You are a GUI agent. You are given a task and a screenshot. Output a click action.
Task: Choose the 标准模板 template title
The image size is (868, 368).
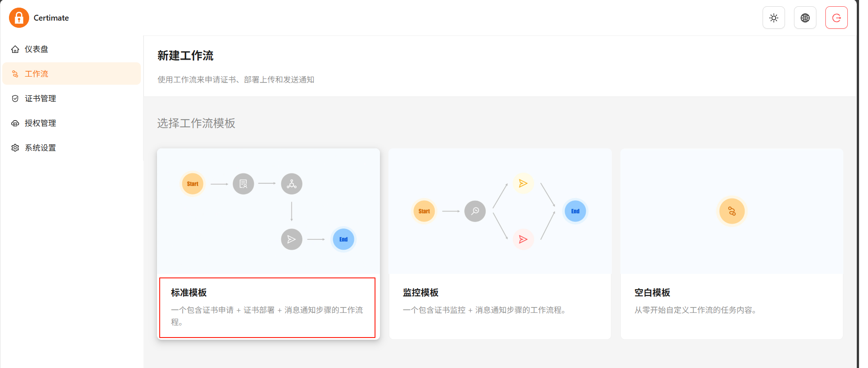[x=189, y=293]
